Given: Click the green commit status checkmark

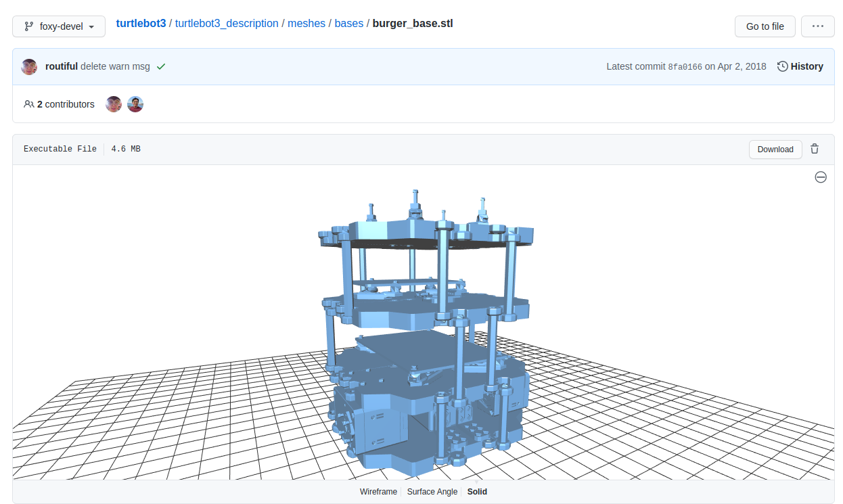Looking at the screenshot, I should tap(161, 66).
